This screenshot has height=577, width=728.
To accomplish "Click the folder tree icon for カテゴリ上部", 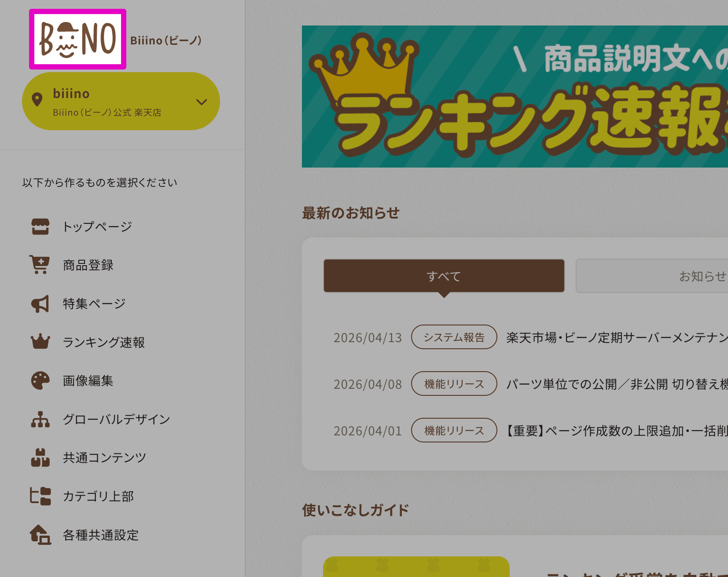I will pyautogui.click(x=40, y=496).
